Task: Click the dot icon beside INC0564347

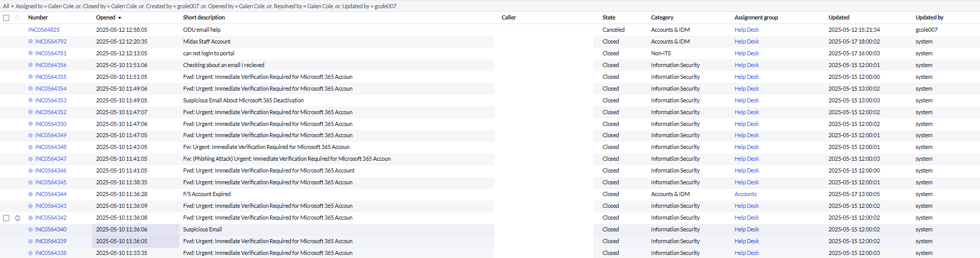Action: click(31, 159)
